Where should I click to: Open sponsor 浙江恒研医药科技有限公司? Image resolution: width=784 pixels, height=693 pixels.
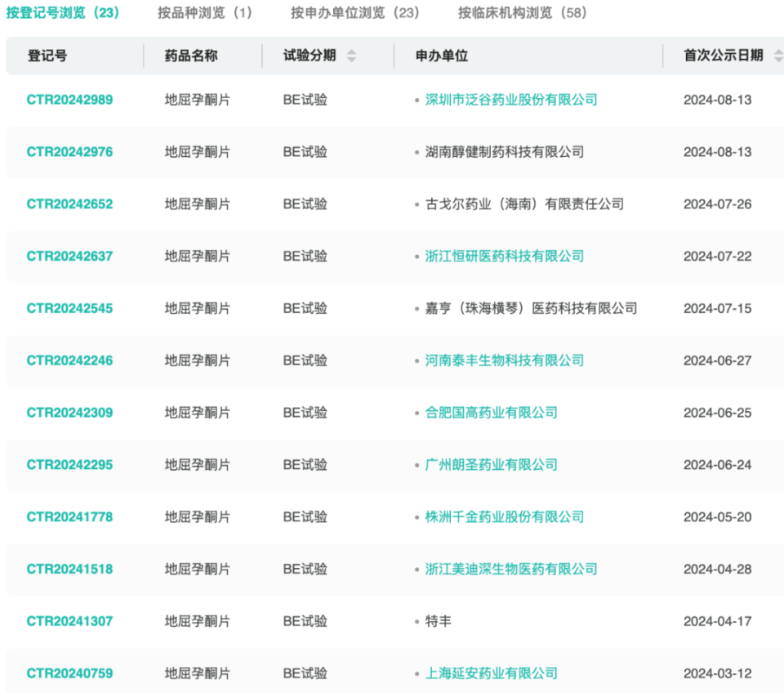click(x=505, y=256)
